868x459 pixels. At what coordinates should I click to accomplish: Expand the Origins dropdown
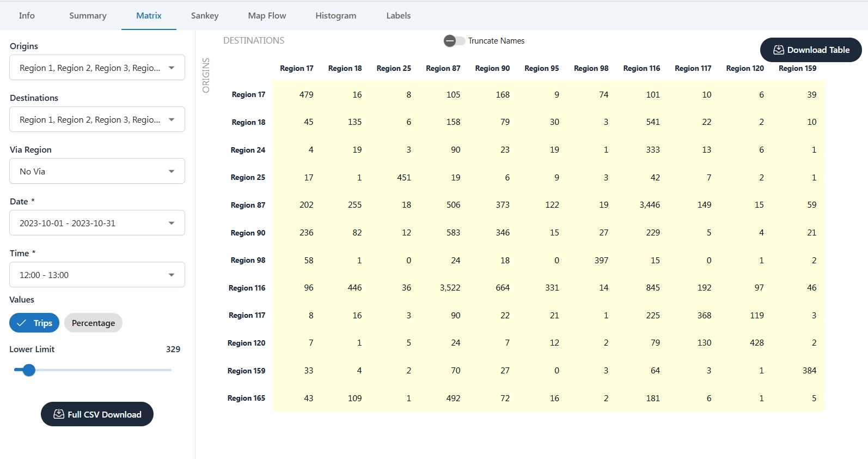pyautogui.click(x=97, y=68)
